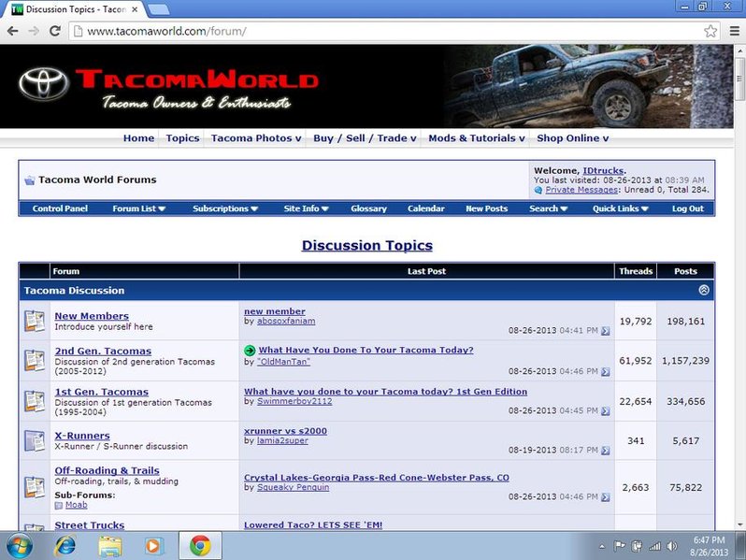Open Windows Explorer folder on taskbar
Viewport: 746px width, 560px height.
point(110,546)
